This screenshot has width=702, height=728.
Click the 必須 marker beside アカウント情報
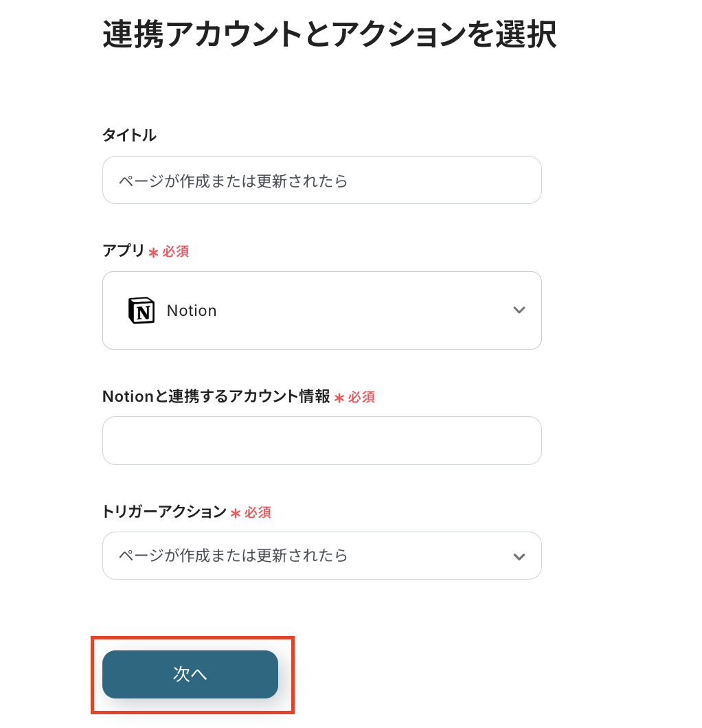pos(361,397)
